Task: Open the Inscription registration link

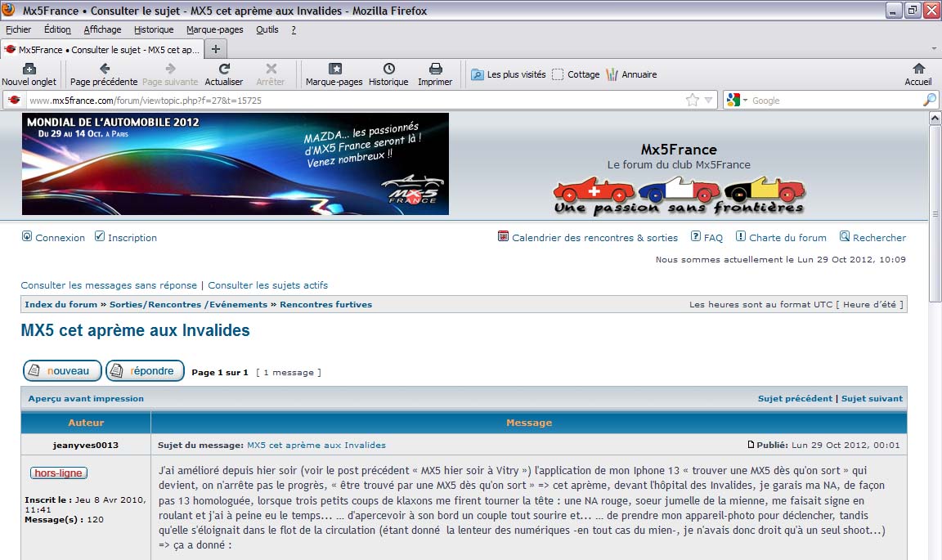Action: [132, 238]
